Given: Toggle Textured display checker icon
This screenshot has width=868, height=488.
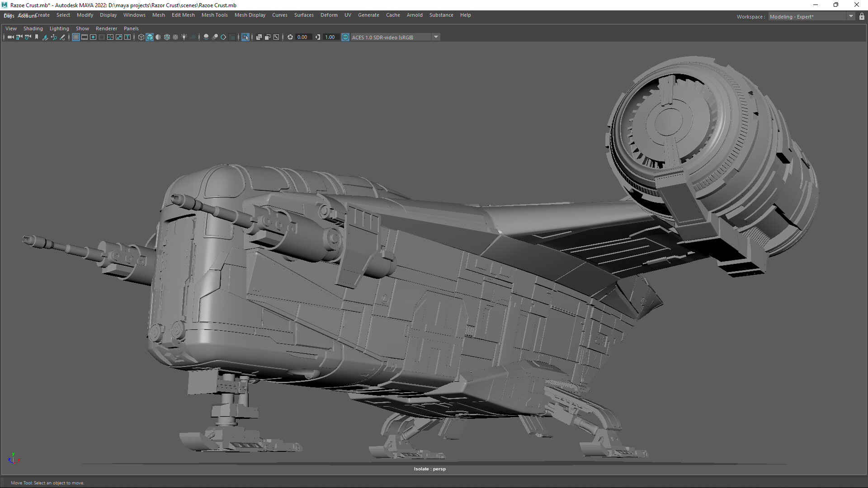Looking at the screenshot, I should point(175,37).
